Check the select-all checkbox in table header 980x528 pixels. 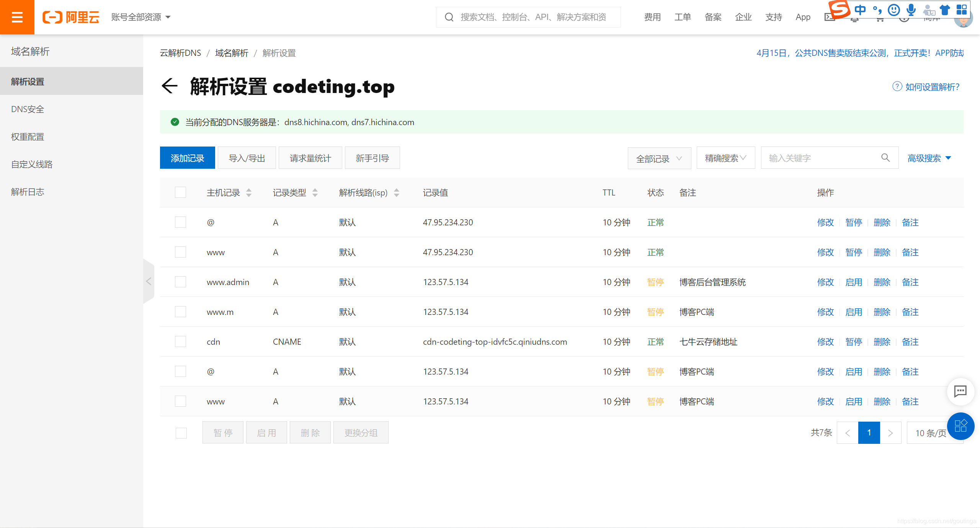pos(180,192)
